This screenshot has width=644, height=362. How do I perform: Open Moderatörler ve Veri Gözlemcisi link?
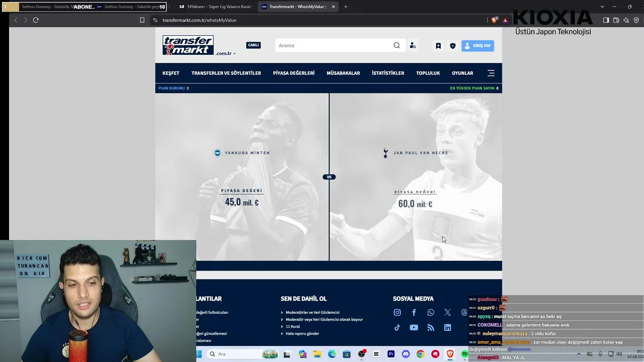[312, 313]
